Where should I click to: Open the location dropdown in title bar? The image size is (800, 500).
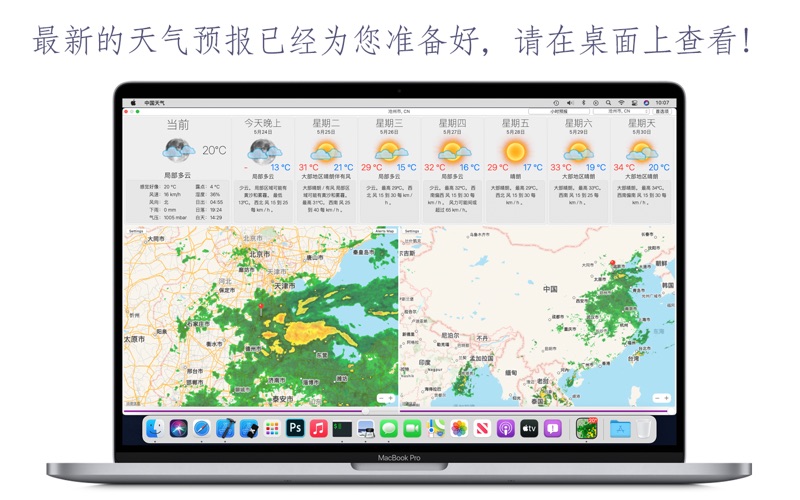click(x=400, y=111)
